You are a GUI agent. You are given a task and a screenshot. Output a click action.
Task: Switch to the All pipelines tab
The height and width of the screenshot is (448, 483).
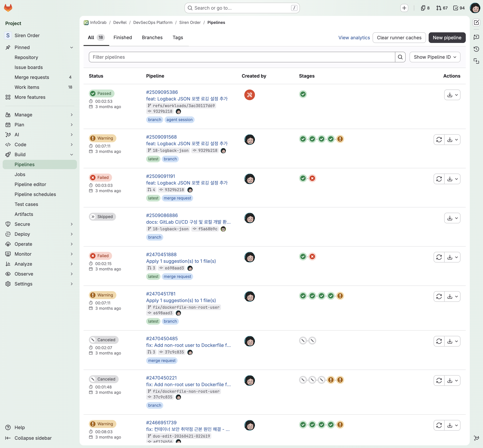click(96, 38)
